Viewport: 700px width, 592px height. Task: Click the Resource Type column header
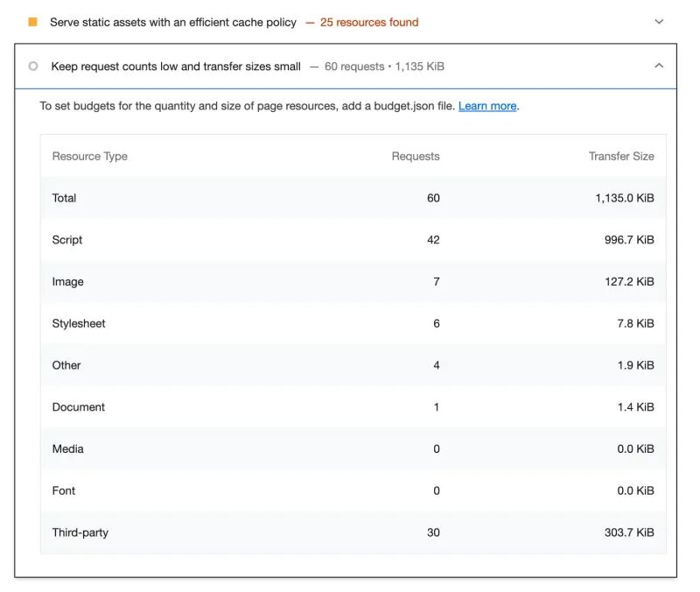[90, 157]
